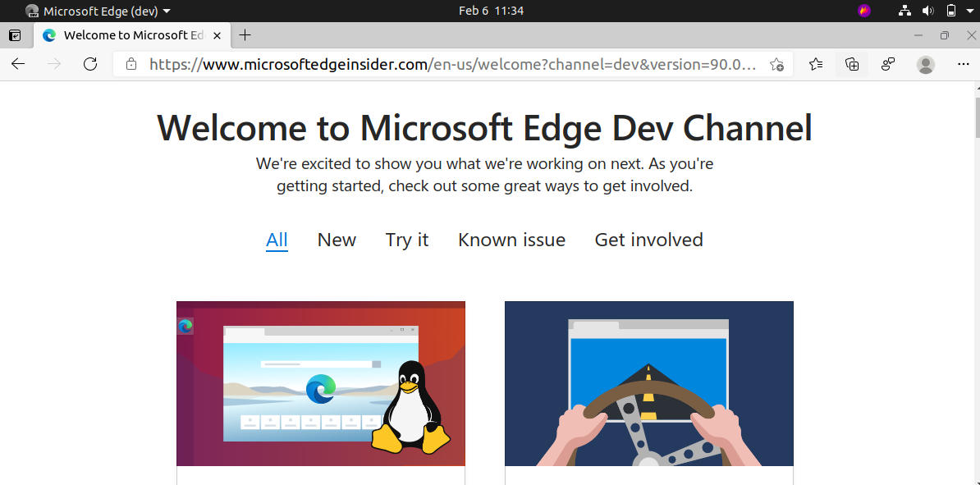Open a new tab with the plus button
The image size is (980, 485).
pos(245,35)
